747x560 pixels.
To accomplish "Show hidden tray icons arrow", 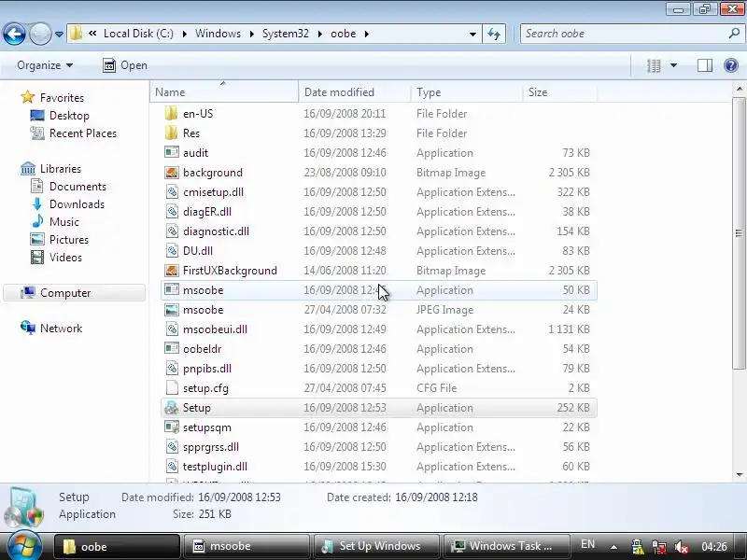I will coord(614,547).
